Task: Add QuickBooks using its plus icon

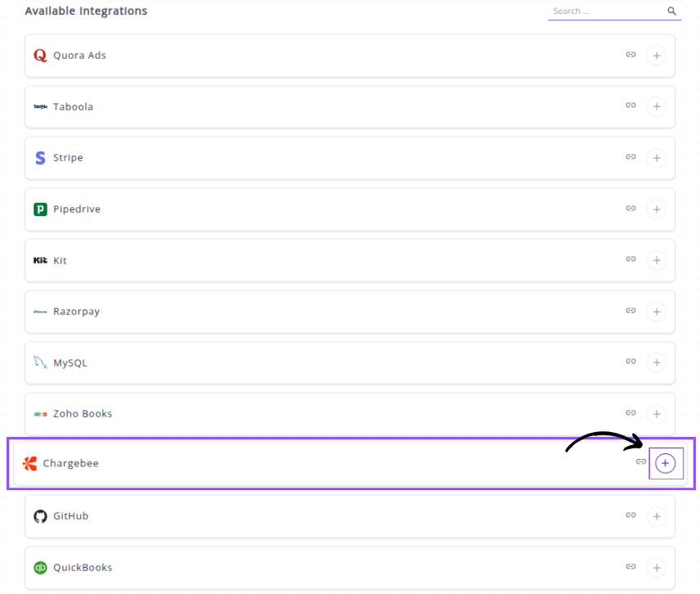Action: [656, 567]
